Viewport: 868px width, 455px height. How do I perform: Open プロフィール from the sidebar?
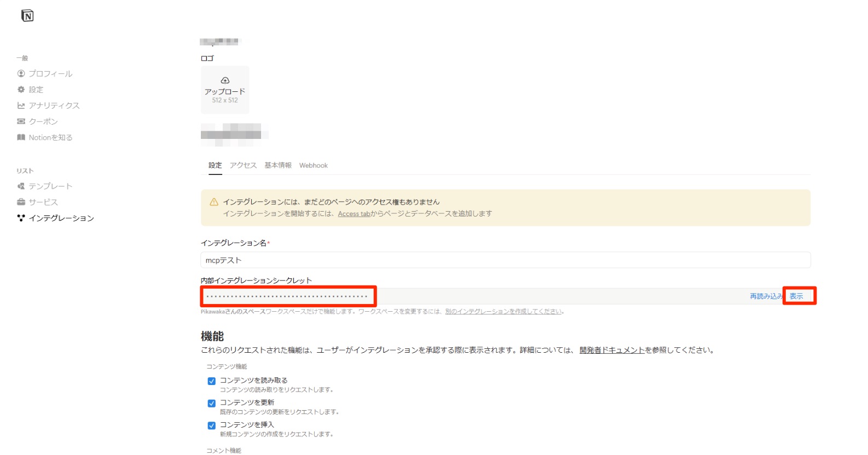(x=50, y=73)
